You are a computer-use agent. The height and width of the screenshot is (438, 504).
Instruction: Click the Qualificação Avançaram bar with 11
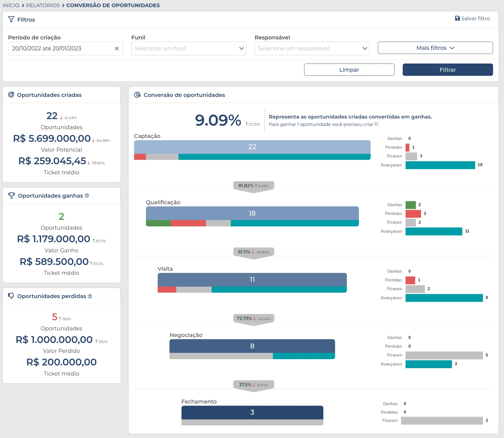[434, 232]
